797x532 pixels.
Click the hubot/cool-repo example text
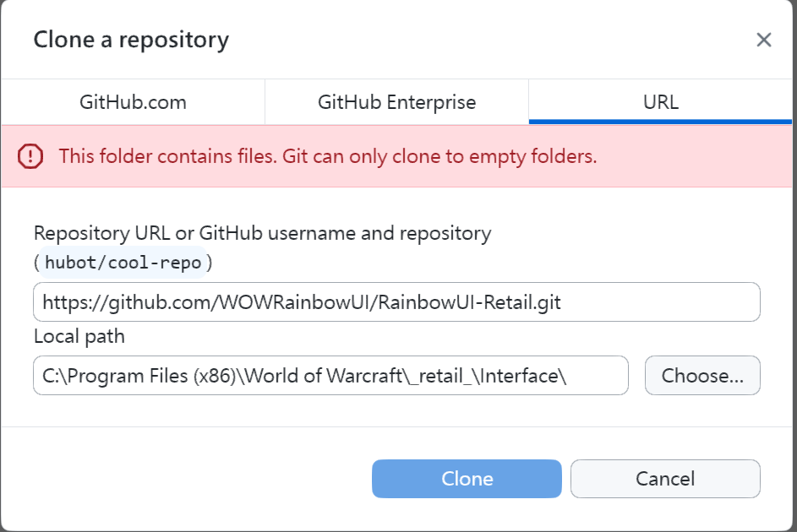click(123, 263)
